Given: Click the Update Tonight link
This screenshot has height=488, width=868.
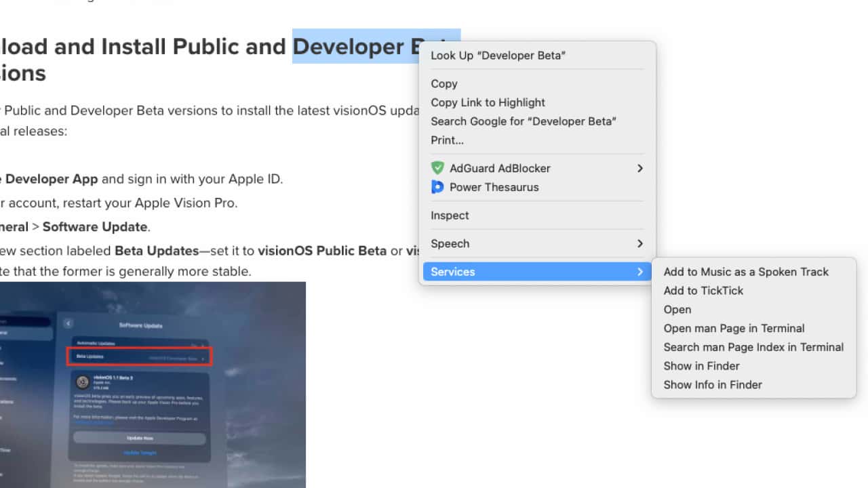Looking at the screenshot, I should pyautogui.click(x=140, y=453).
